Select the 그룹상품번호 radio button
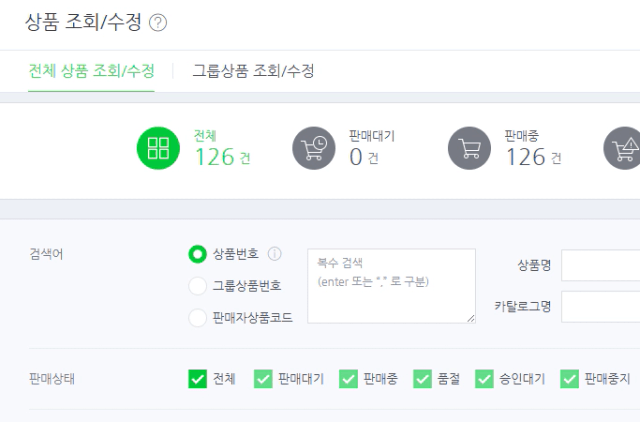Viewport: 640px width, 422px height. coord(197,286)
